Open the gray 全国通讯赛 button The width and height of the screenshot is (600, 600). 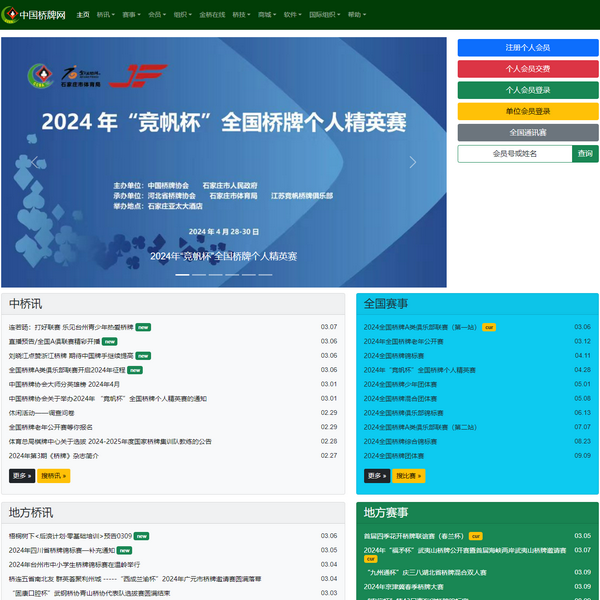528,132
